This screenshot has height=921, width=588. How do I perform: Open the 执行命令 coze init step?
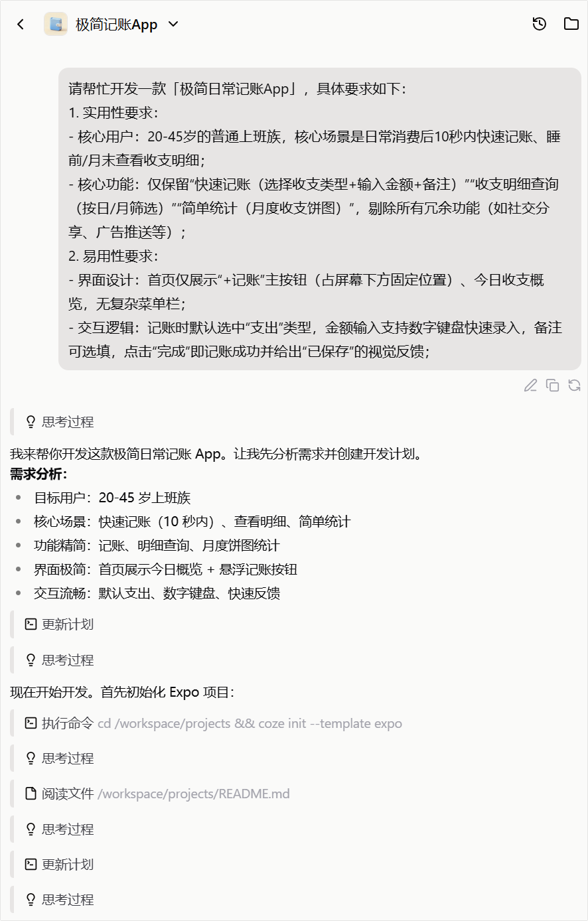point(214,723)
